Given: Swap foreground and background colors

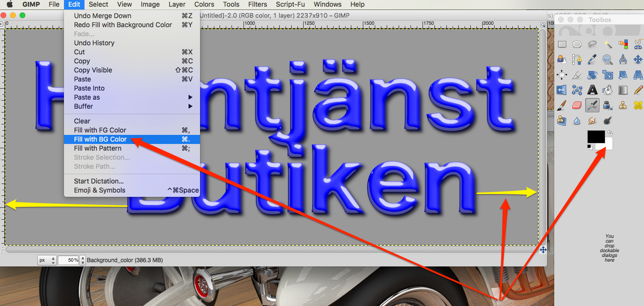Looking at the screenshot, I should point(610,133).
